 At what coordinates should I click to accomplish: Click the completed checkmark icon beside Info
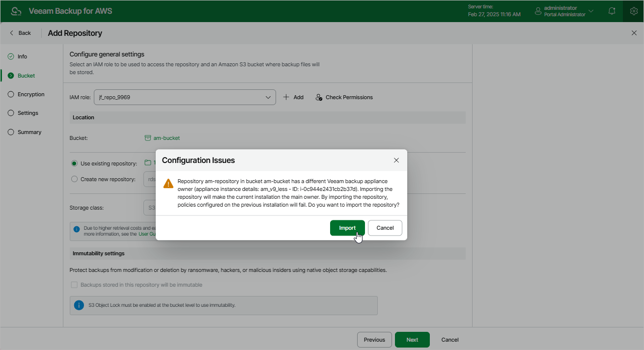[x=11, y=56]
